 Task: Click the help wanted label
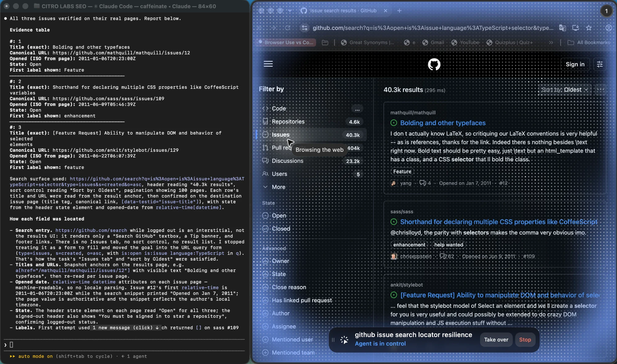[449, 245]
